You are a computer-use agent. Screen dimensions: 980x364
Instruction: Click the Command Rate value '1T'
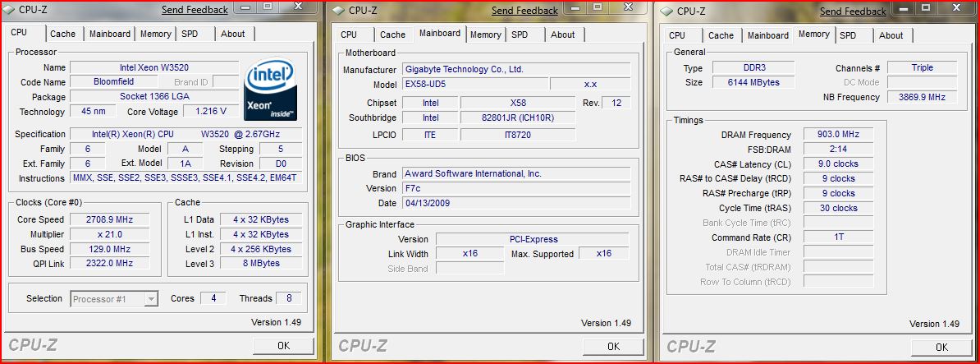coord(839,237)
